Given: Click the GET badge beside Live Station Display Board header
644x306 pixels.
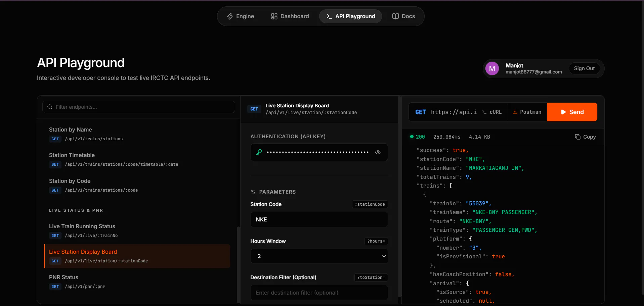Looking at the screenshot, I should (x=254, y=109).
